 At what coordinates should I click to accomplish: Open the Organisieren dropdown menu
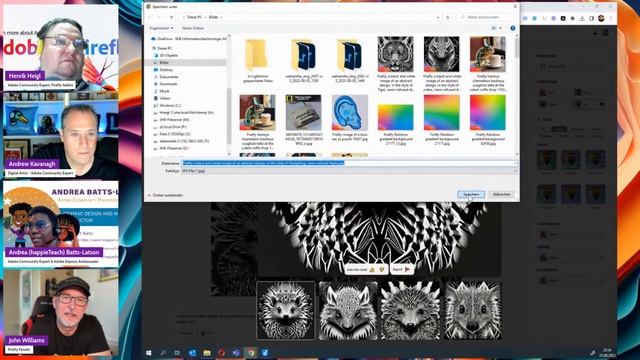[161, 28]
